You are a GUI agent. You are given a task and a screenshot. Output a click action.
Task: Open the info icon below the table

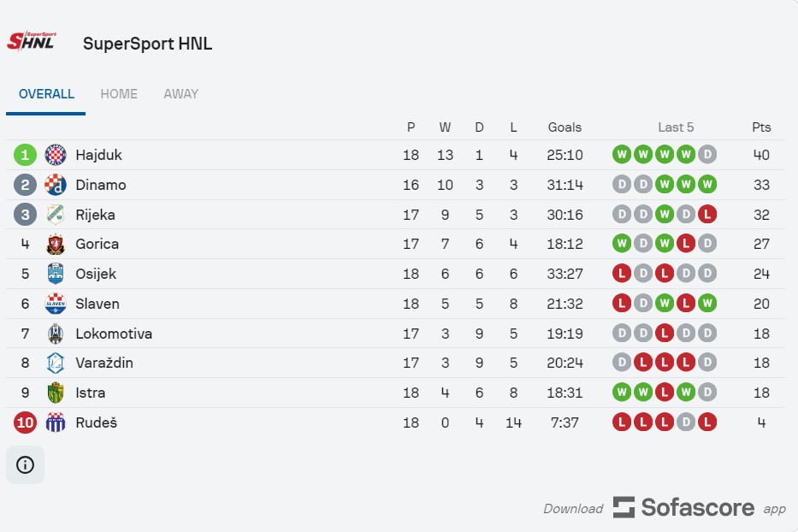[25, 464]
